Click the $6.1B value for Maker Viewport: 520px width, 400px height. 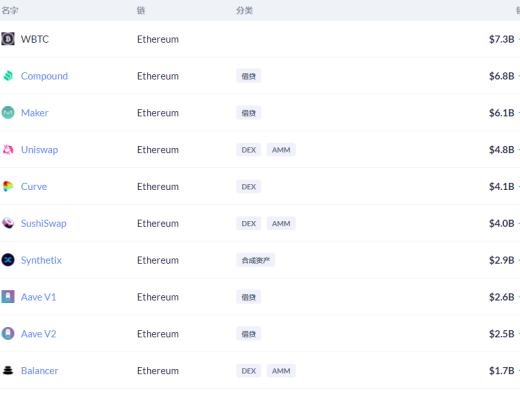(502, 113)
